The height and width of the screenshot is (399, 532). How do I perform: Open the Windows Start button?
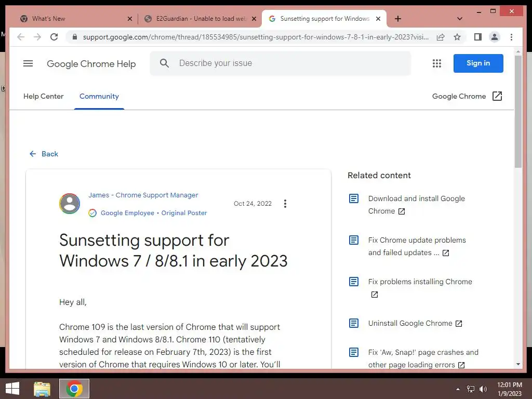point(12,389)
